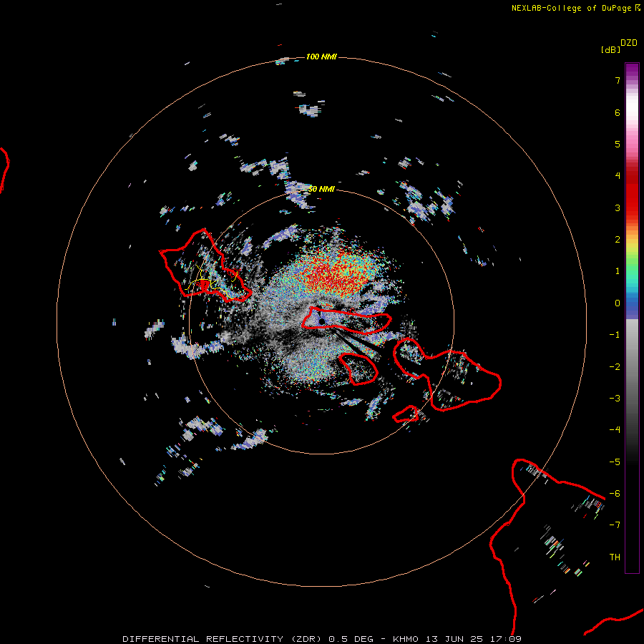Click the 3 dB red section of colorbar
Viewport: 644px width, 644px height.
632,208
